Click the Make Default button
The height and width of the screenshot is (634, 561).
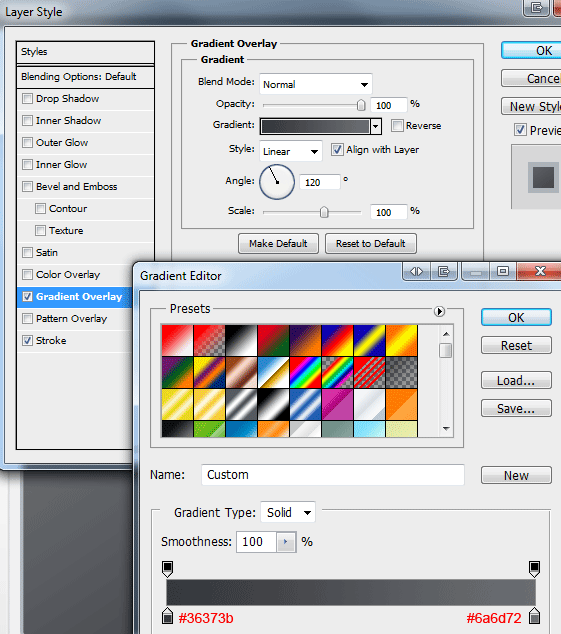(278, 243)
